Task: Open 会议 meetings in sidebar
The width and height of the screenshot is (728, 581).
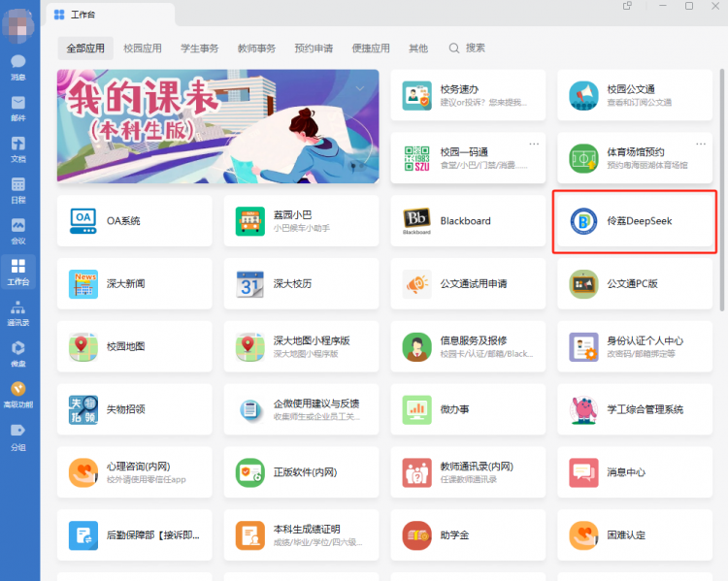Action: click(18, 231)
